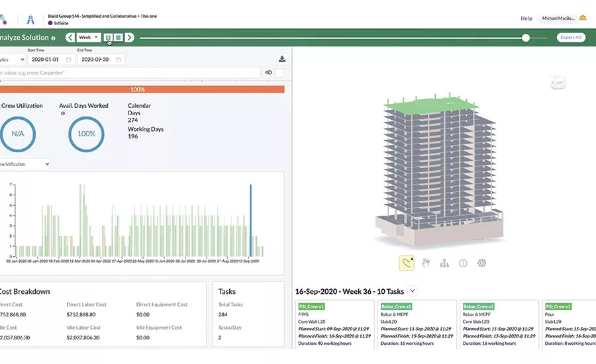
Task: Open the model structure tree icon
Action: point(444,263)
